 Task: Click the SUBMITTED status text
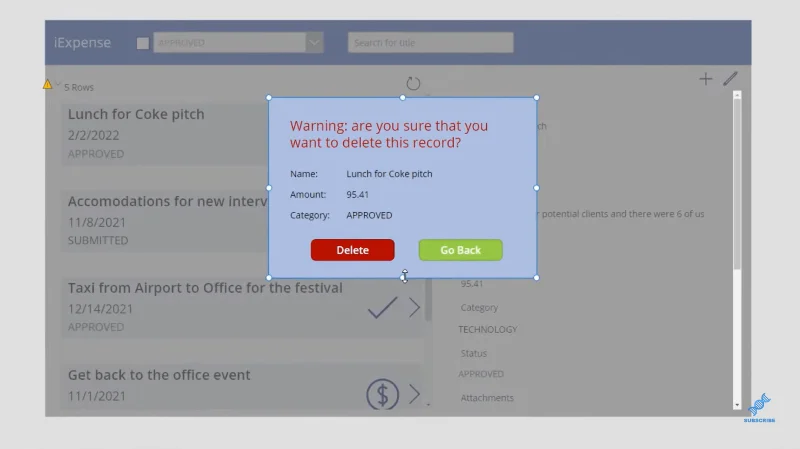coord(98,240)
